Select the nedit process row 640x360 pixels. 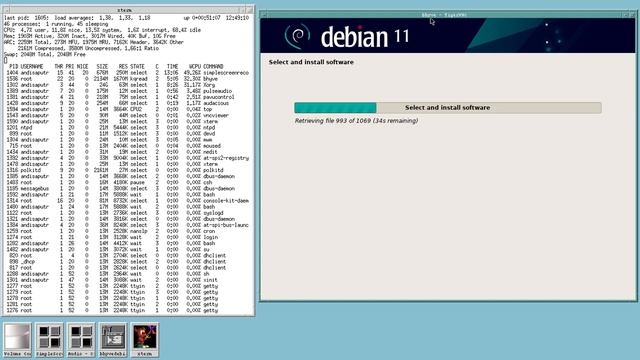128,152
